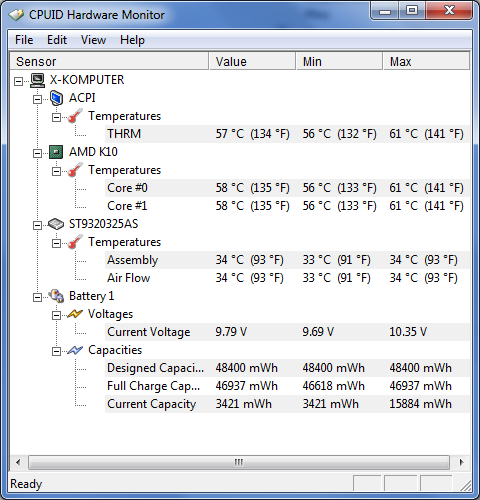Viewport: 480px width, 500px height.
Task: Click the Value column header
Action: (x=253, y=61)
